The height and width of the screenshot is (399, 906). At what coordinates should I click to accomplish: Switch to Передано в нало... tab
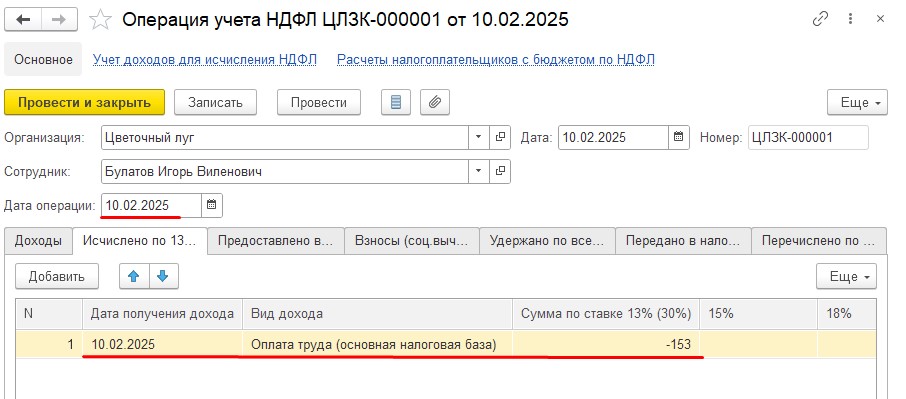click(684, 241)
